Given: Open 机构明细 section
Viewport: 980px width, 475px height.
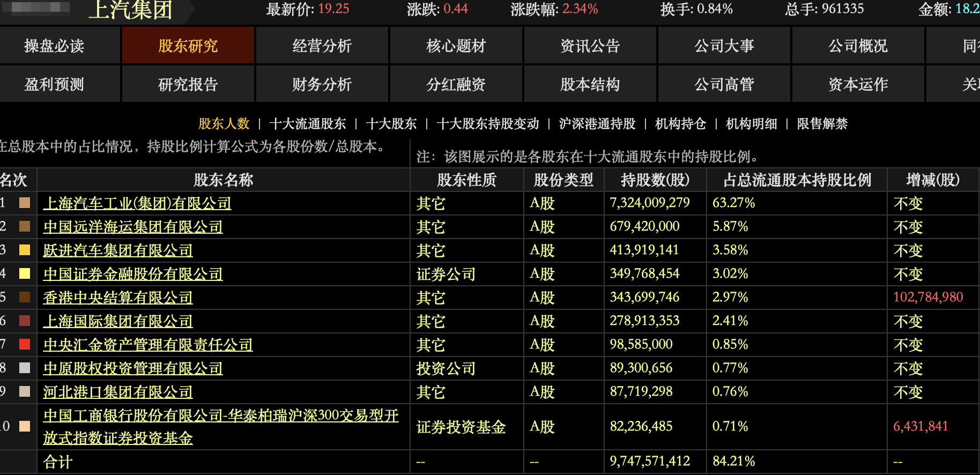Looking at the screenshot, I should click(752, 124).
